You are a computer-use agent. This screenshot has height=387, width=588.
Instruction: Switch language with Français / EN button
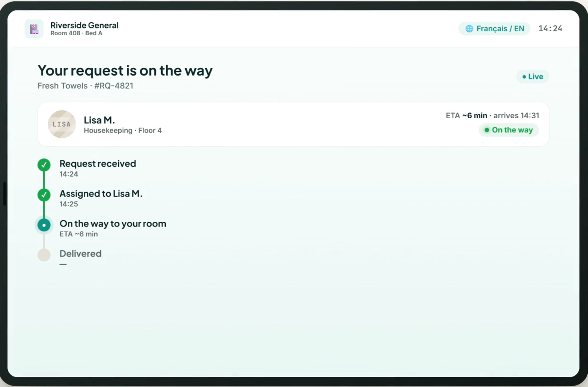click(x=494, y=28)
